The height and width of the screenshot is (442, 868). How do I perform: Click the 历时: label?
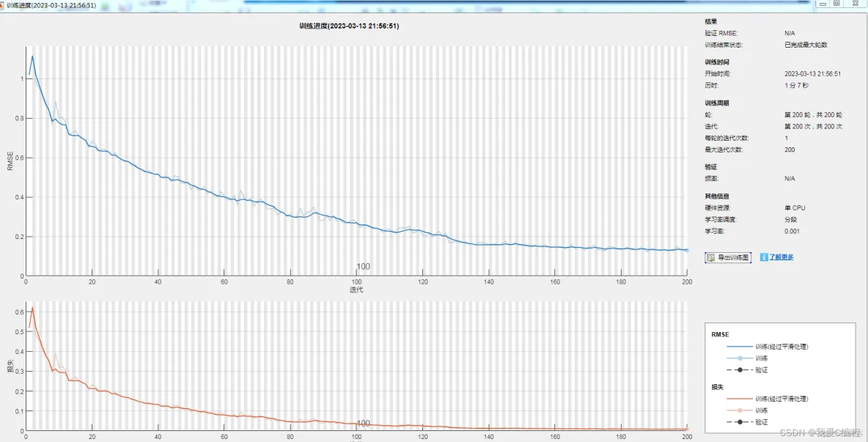coord(712,86)
